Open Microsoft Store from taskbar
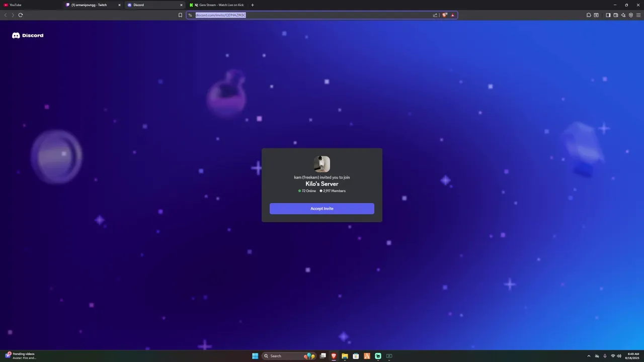This screenshot has width=644, height=362. point(356,356)
